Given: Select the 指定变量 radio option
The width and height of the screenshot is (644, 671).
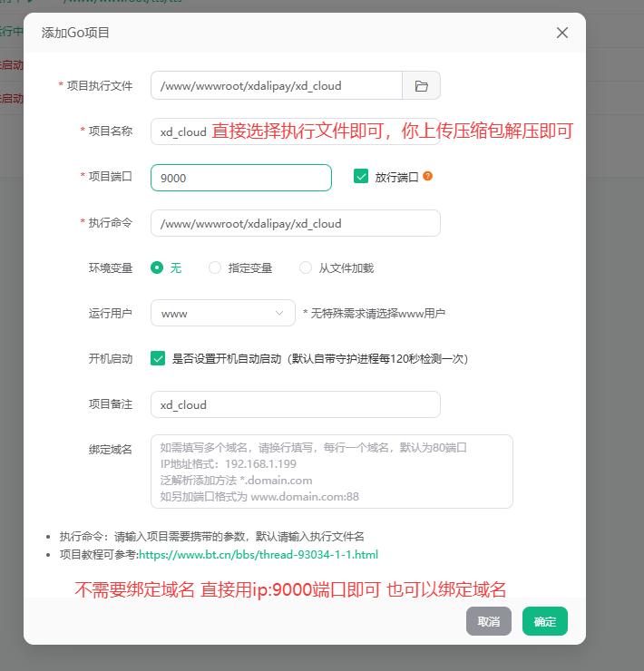Looking at the screenshot, I should point(215,267).
